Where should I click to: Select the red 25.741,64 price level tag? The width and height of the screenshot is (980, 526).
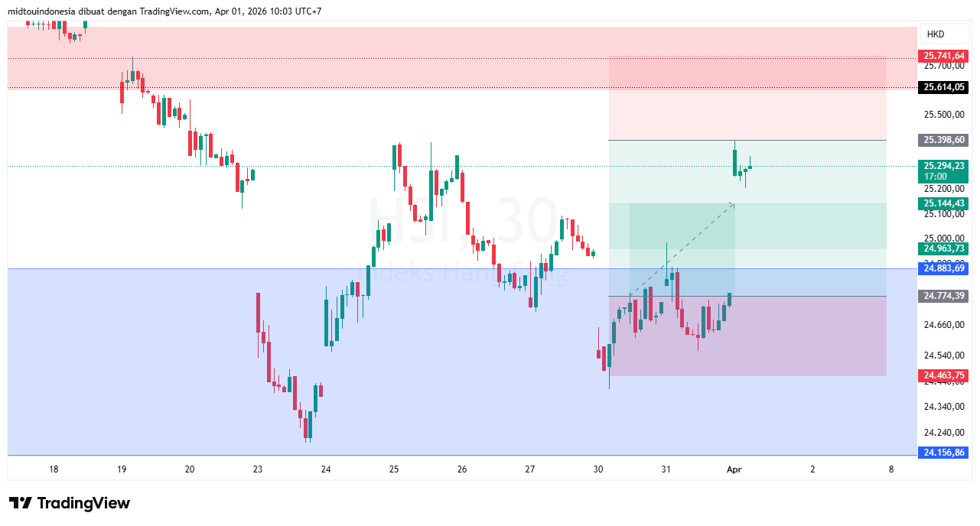tap(944, 56)
